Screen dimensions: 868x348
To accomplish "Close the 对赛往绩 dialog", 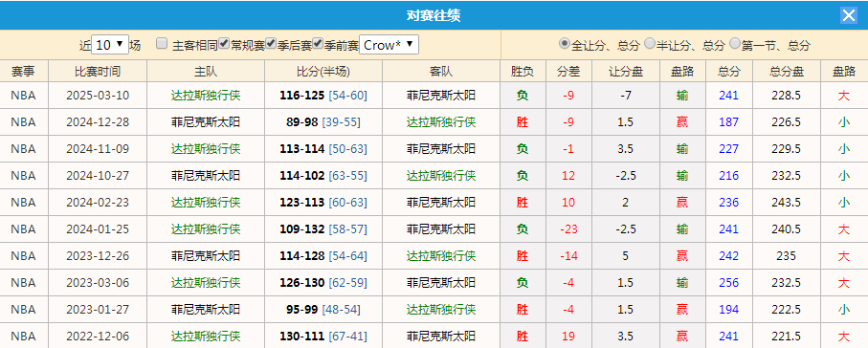I will [x=849, y=15].
